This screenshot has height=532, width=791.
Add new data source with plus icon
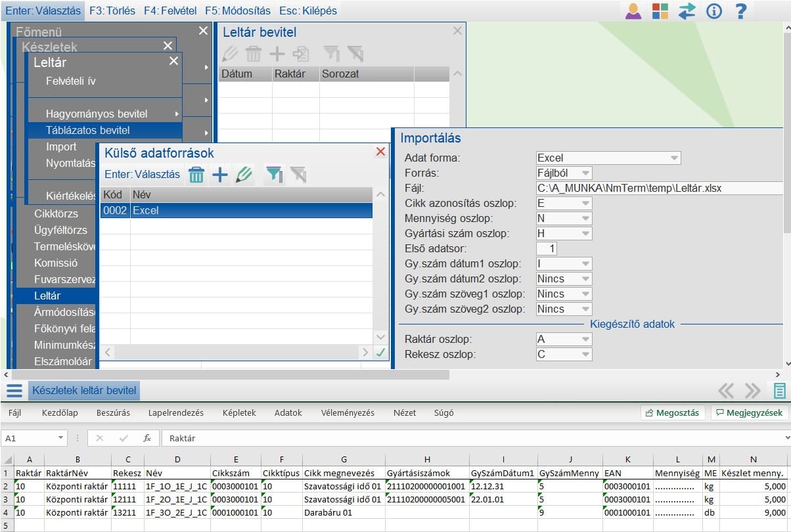[219, 175]
